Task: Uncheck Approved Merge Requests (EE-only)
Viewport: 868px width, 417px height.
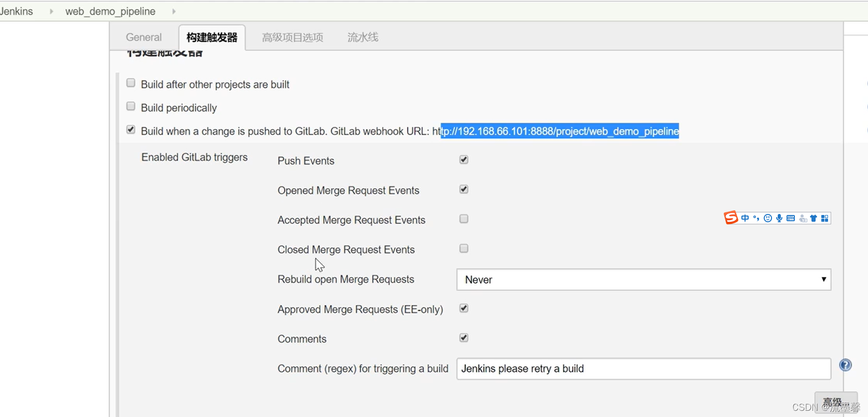Action: [464, 308]
